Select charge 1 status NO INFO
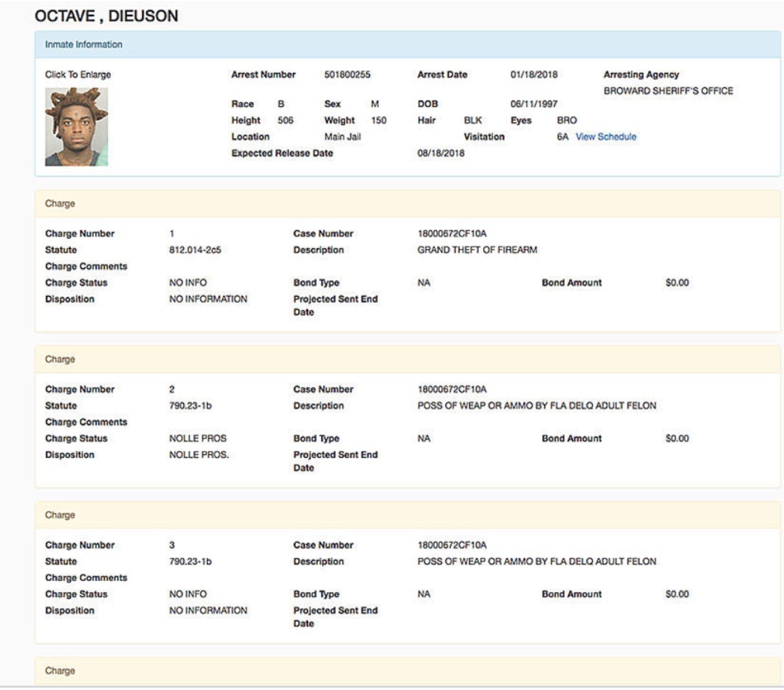This screenshot has width=784, height=690. click(x=188, y=282)
